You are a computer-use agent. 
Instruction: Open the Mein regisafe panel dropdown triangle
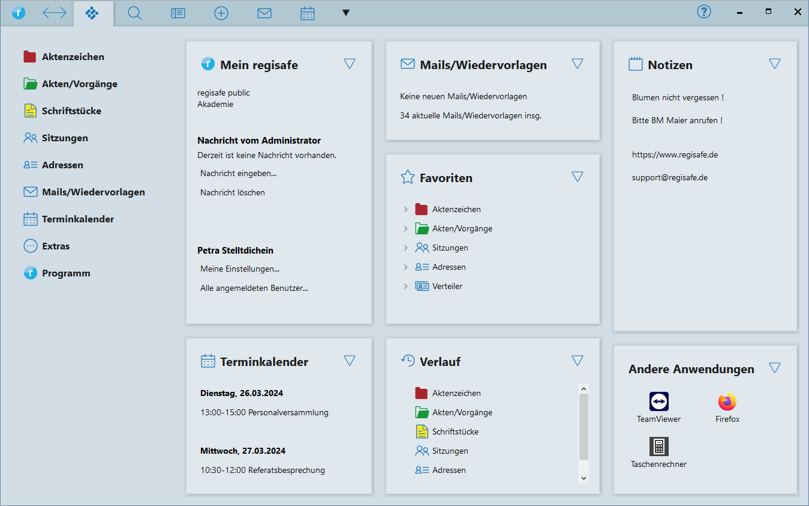click(349, 64)
